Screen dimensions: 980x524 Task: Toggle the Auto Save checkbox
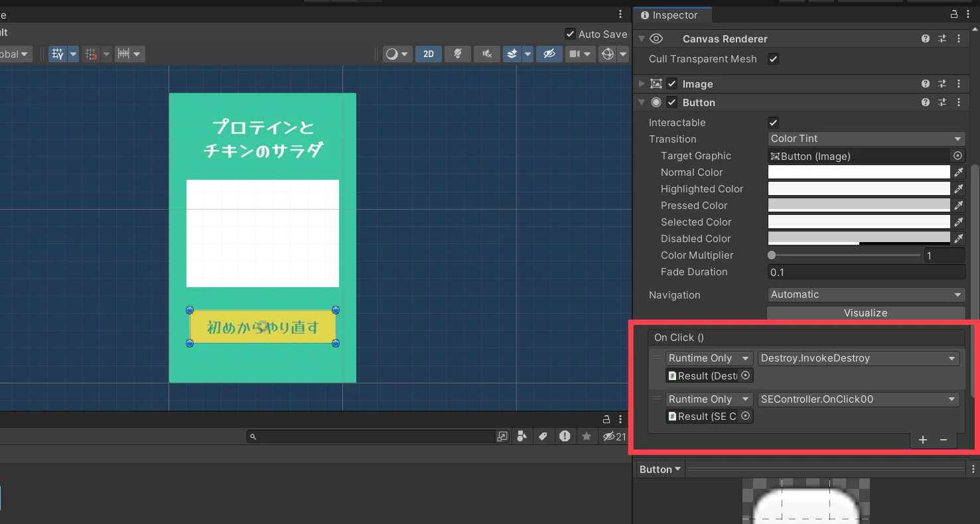point(570,34)
